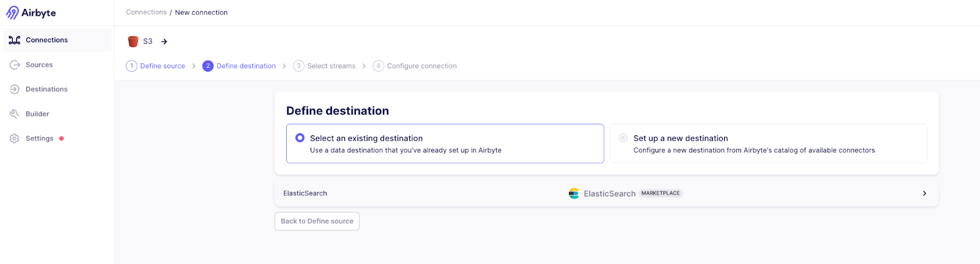Select the ElasticSearch destination name
The width and height of the screenshot is (980, 264).
pos(305,194)
